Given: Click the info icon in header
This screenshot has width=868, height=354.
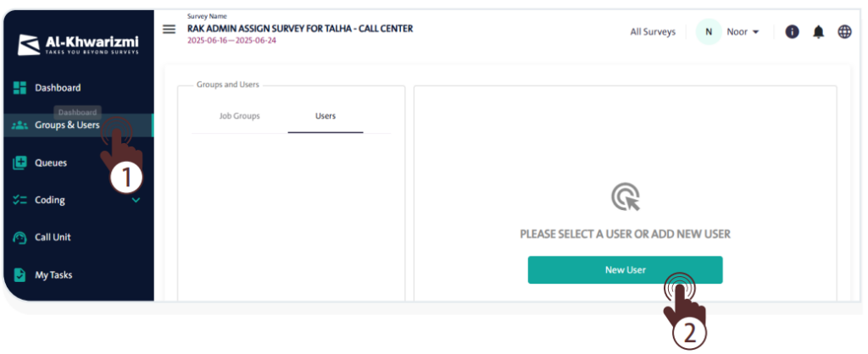Looking at the screenshot, I should pyautogui.click(x=793, y=31).
